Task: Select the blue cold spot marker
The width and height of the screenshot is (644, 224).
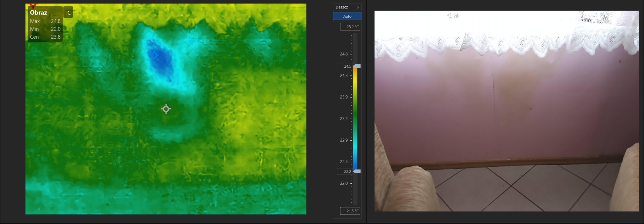Action: pyautogui.click(x=154, y=55)
